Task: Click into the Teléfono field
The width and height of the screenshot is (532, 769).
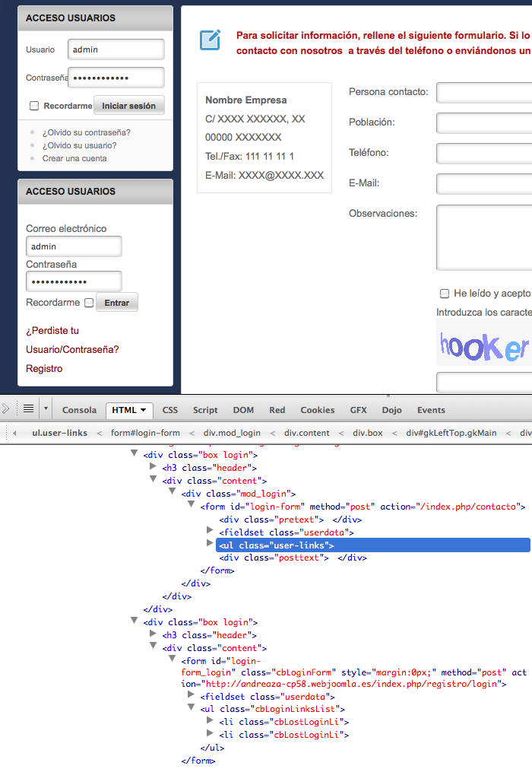Action: [484, 154]
